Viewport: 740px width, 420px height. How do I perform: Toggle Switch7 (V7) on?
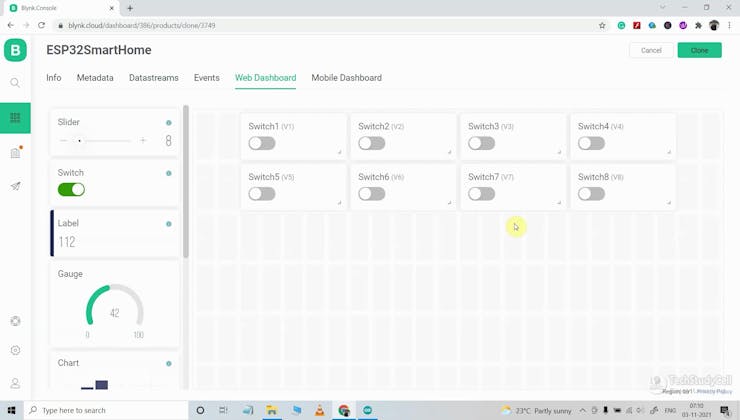[481, 194]
